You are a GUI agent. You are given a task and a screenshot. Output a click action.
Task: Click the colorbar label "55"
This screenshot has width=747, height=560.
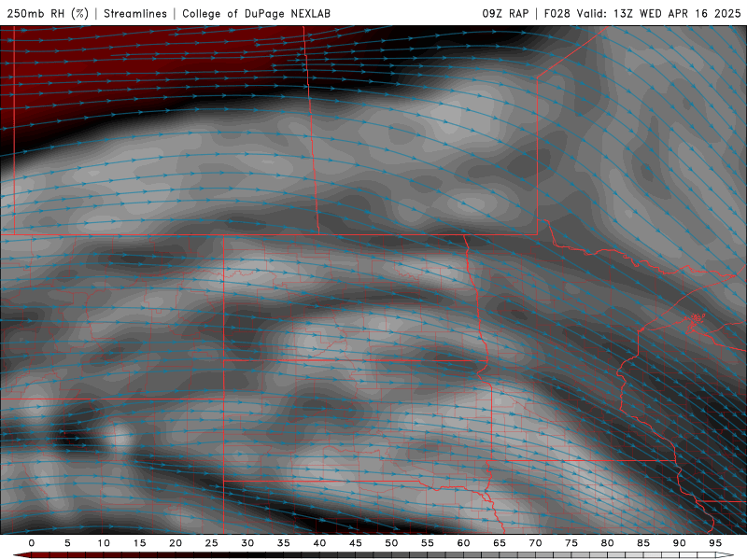click(x=428, y=543)
